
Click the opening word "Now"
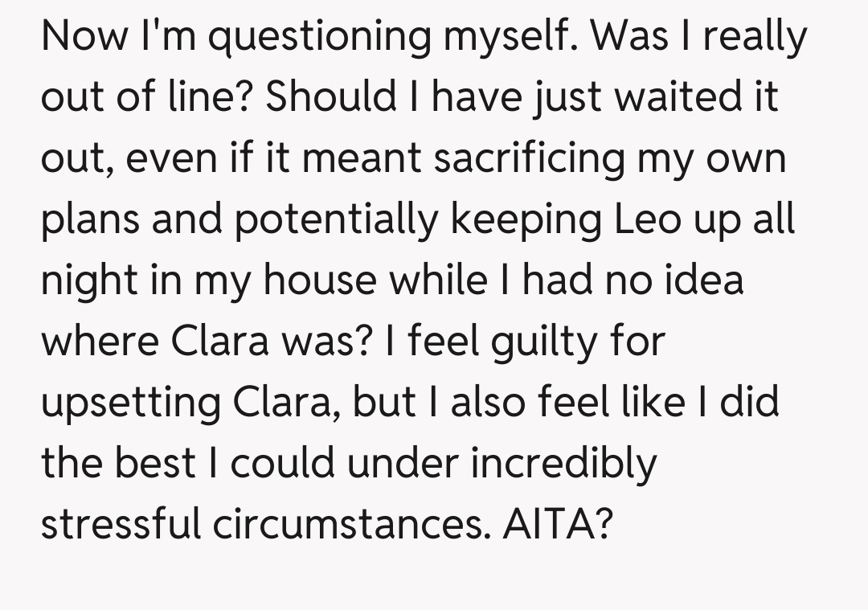pyautogui.click(x=84, y=37)
